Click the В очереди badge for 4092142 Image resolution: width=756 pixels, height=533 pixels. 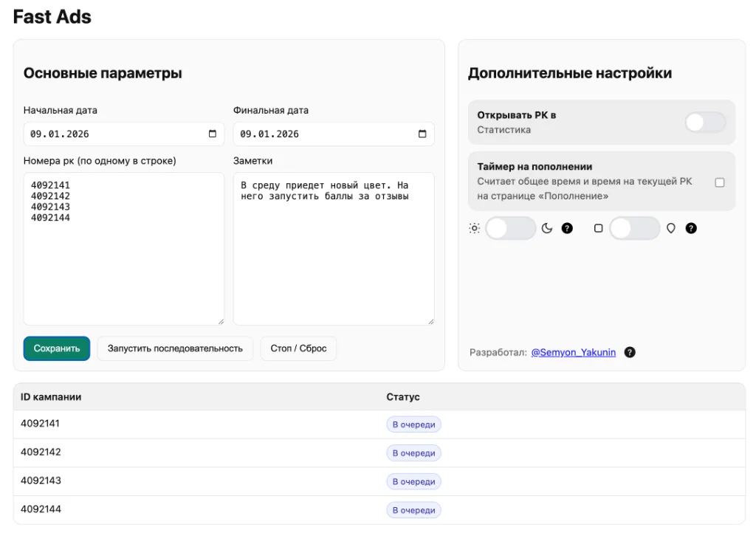coord(413,453)
